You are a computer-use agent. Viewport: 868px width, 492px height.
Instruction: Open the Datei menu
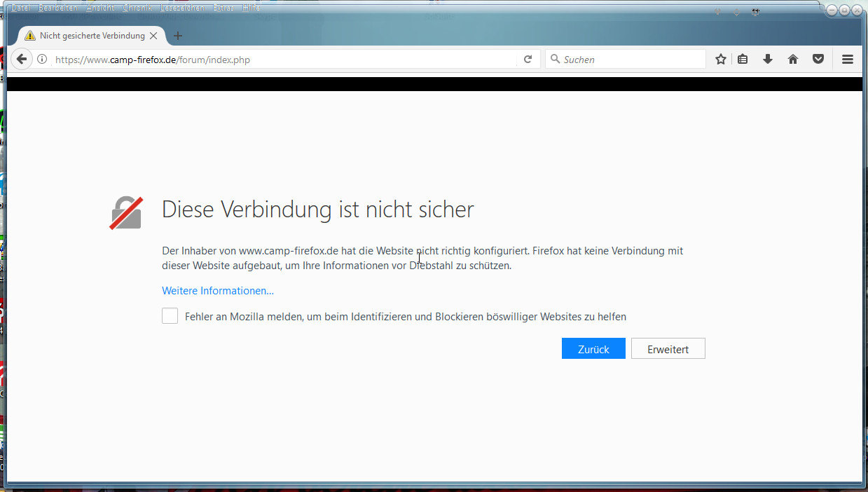point(20,8)
